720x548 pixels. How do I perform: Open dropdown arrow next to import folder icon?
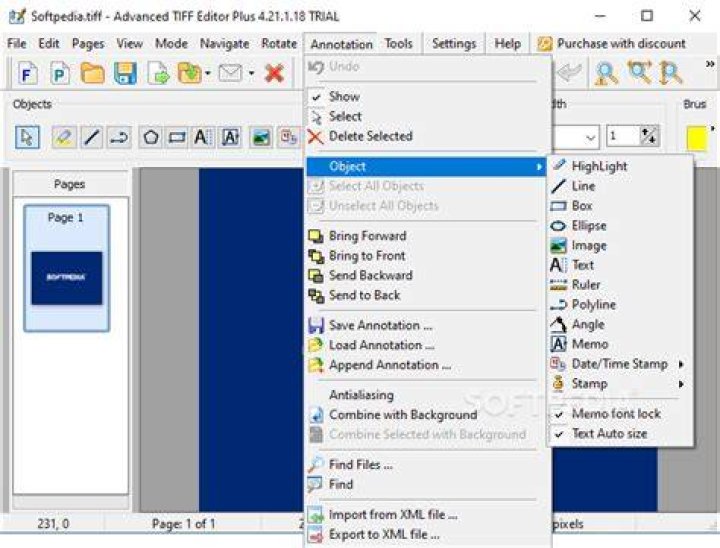(208, 73)
